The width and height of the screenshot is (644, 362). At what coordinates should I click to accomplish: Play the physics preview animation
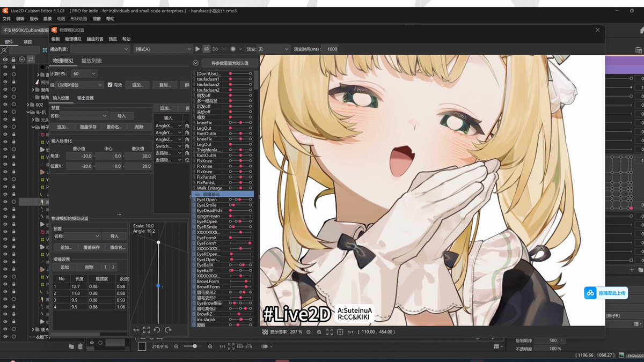(197, 49)
